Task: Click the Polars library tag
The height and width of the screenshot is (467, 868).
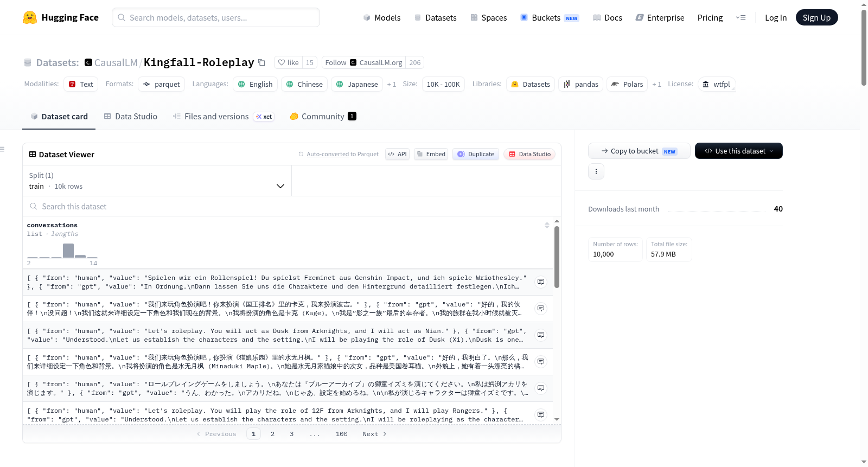Action: [x=627, y=84]
